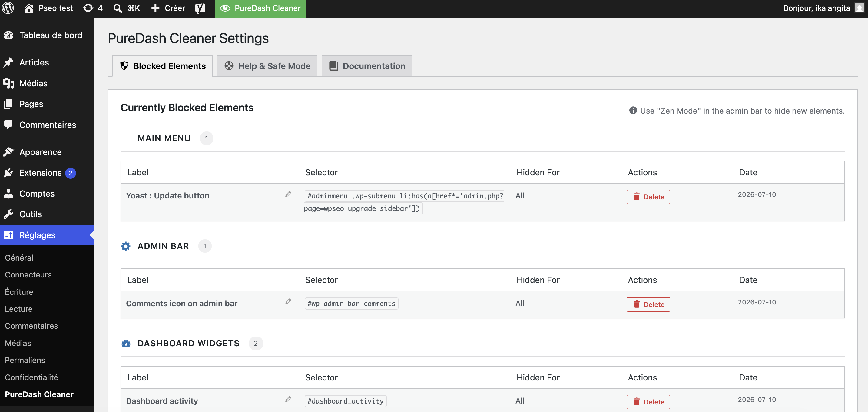Click the MAIN MENU count badge

click(207, 138)
